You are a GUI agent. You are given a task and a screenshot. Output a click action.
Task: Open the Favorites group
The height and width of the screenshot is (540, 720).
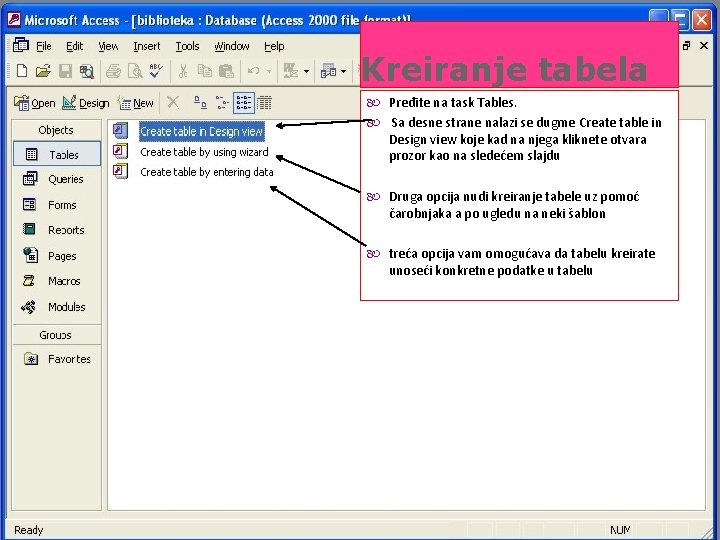[57, 359]
